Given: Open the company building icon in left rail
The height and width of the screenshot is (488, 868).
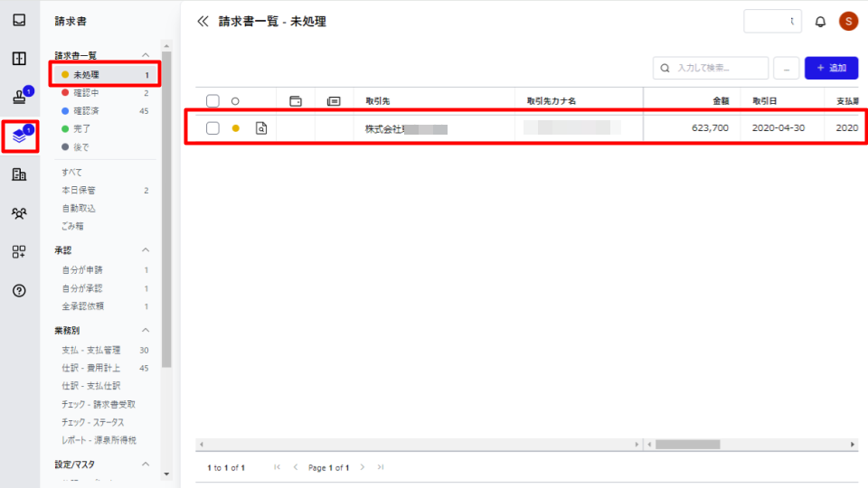Looking at the screenshot, I should tap(19, 174).
